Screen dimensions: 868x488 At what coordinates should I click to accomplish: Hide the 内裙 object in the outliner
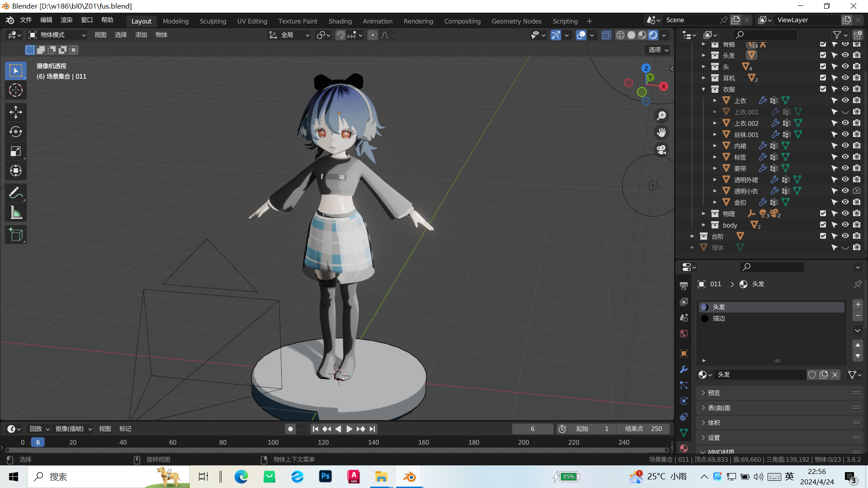click(845, 146)
